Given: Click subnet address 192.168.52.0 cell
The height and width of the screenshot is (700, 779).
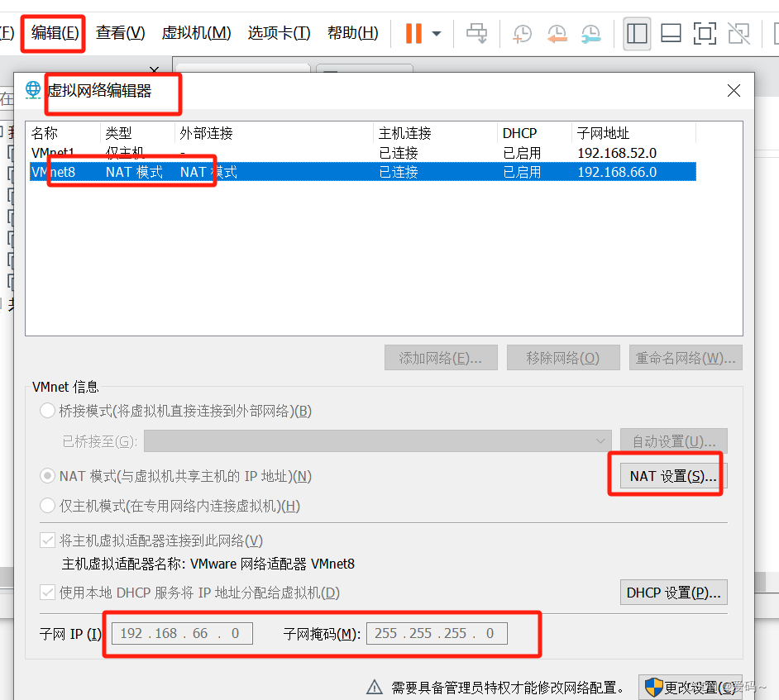Looking at the screenshot, I should pyautogui.click(x=617, y=153).
